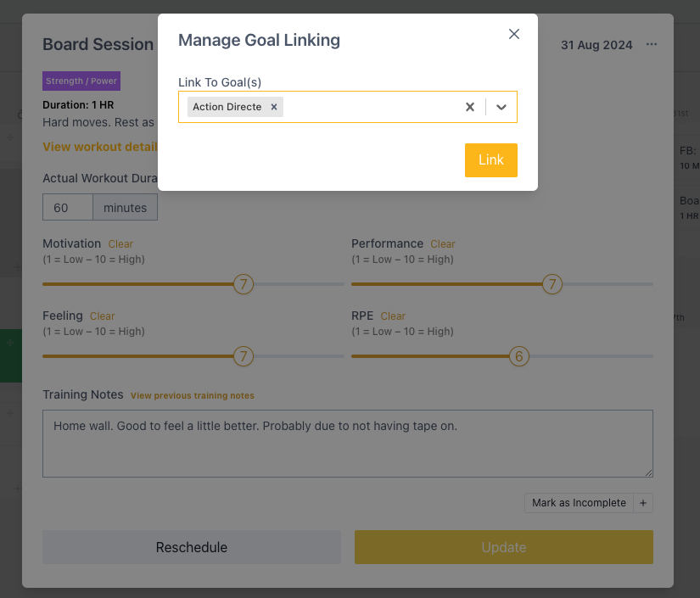This screenshot has height=598, width=700.
Task: Click the 60 minutes duration field
Action: [x=68, y=207]
